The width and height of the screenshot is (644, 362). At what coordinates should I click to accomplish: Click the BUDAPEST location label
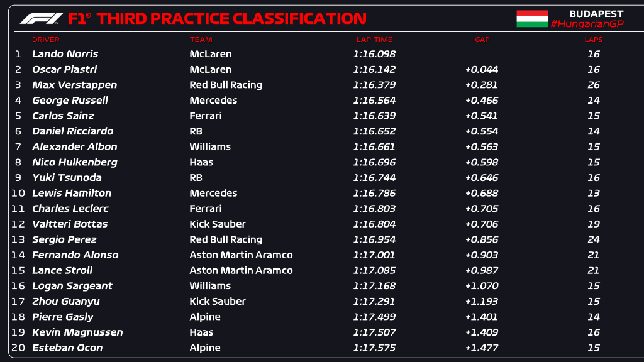click(x=596, y=14)
